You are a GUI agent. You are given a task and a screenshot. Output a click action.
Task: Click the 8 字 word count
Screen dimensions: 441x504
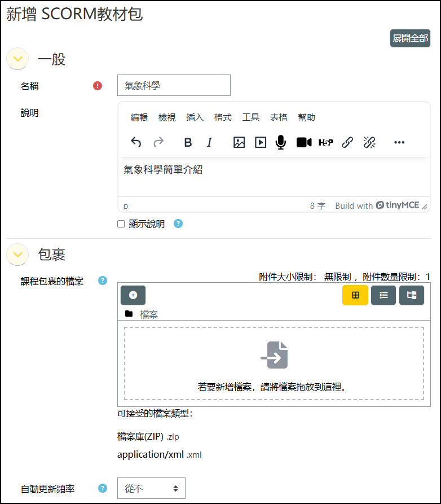click(x=317, y=205)
